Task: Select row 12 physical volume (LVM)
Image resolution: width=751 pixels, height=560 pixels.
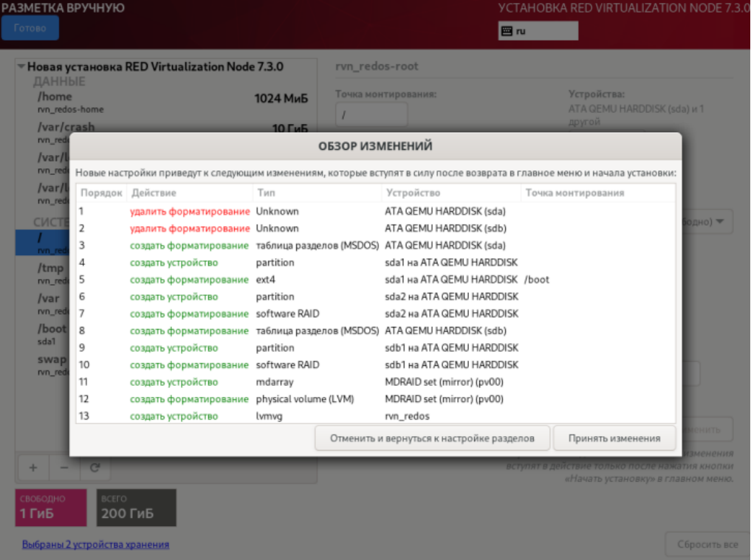Action: [376, 399]
